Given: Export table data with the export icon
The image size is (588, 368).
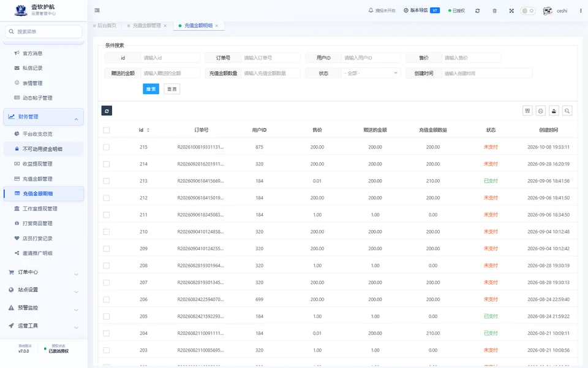Looking at the screenshot, I should coord(554,111).
